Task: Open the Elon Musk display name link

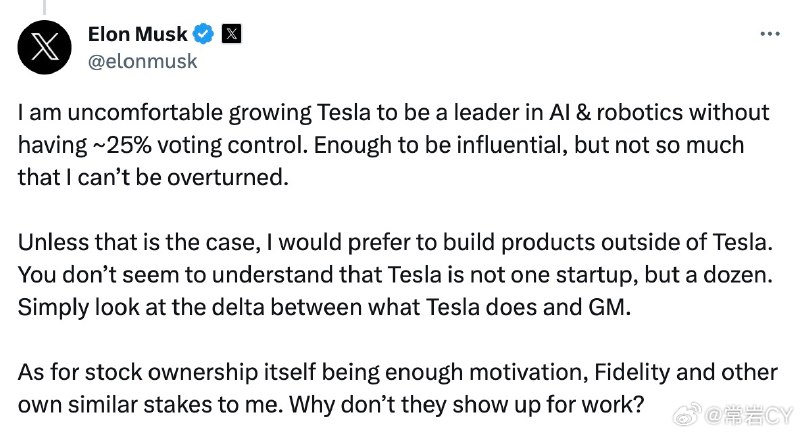Action: [x=138, y=34]
